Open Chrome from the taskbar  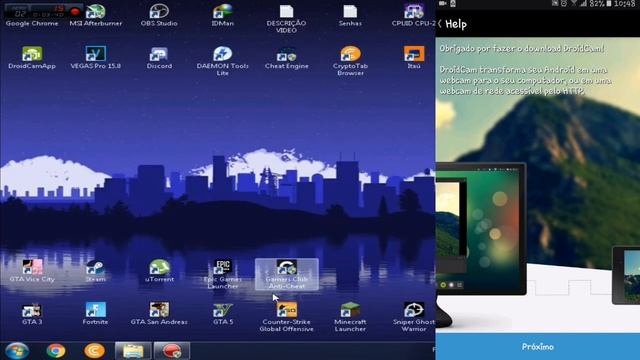56,351
